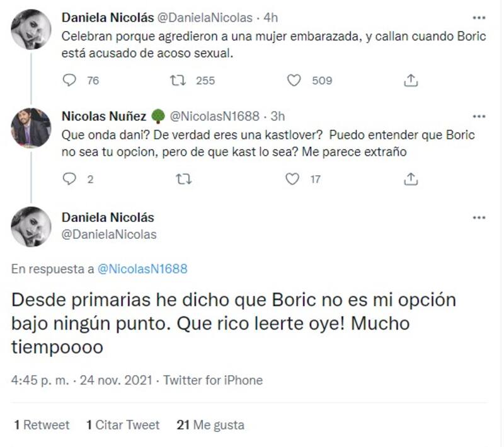Screen dimensions: 504x447
Task: View the 1 Retweet list
Action: click(42, 425)
